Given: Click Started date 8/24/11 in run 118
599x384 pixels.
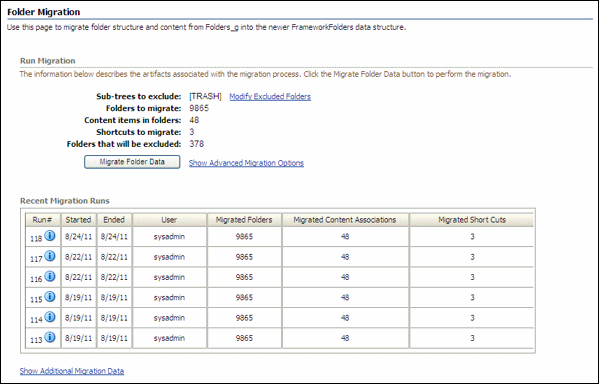Looking at the screenshot, I should coord(78,237).
